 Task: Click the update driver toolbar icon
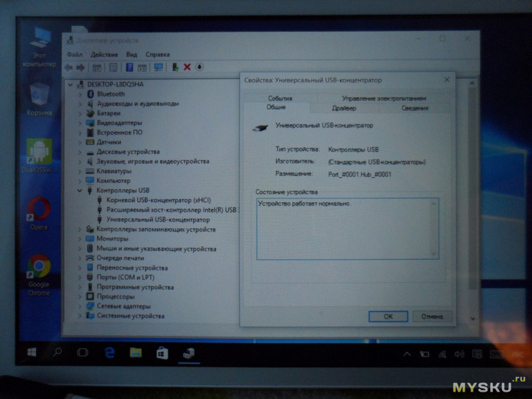pyautogui.click(x=175, y=67)
